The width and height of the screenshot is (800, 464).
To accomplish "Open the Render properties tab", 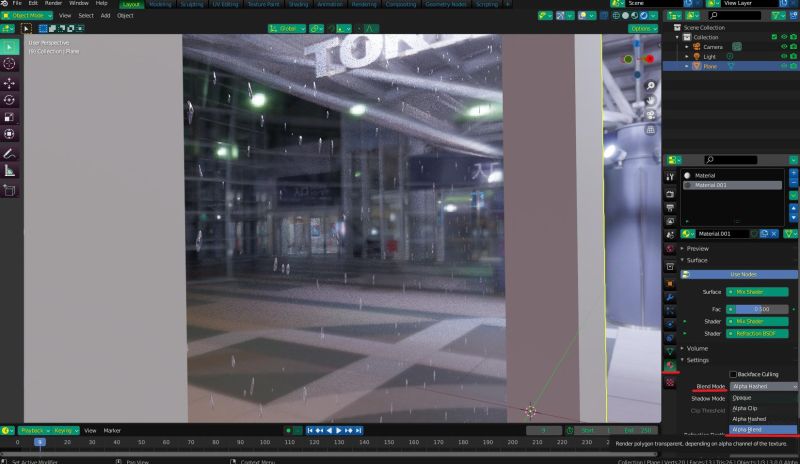I will click(x=670, y=194).
